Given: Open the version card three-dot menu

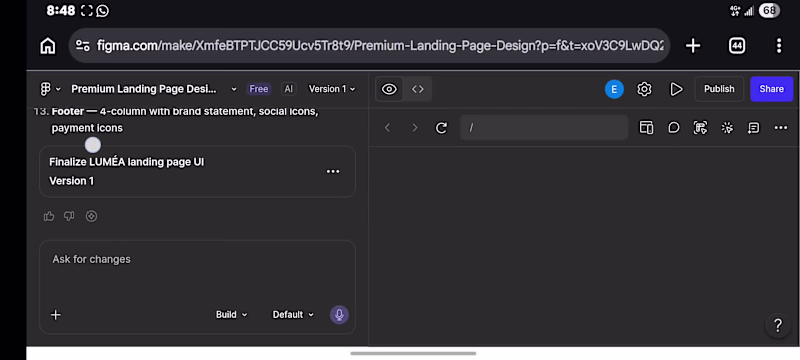Looking at the screenshot, I should [x=333, y=171].
